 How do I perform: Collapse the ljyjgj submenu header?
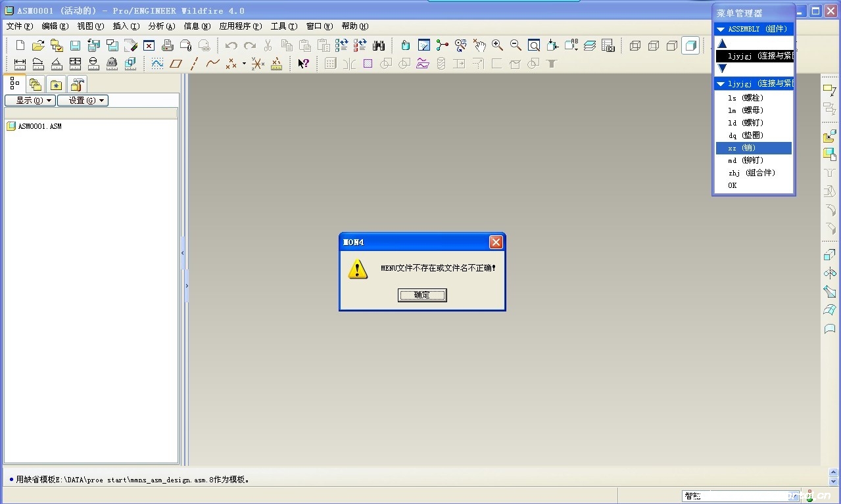pos(720,83)
